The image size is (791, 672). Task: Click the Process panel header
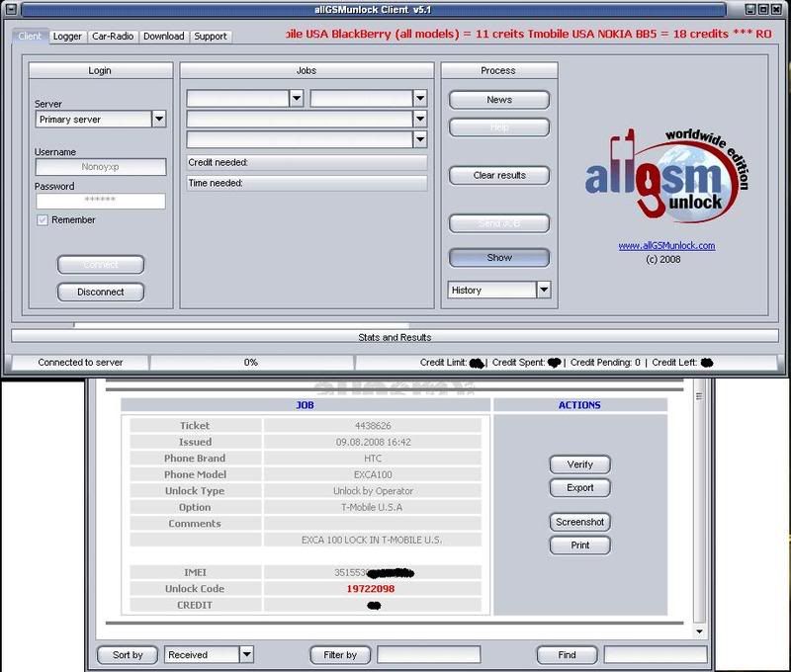pos(498,70)
